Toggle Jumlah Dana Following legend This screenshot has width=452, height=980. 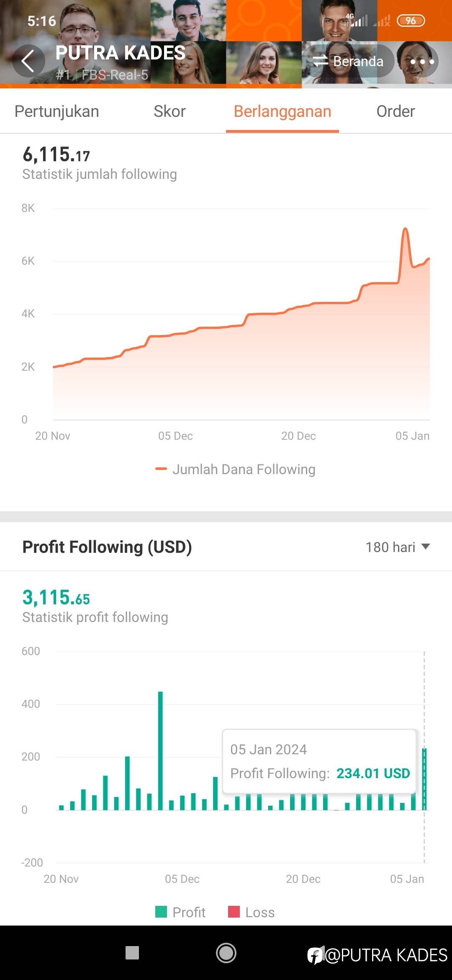[x=235, y=469]
